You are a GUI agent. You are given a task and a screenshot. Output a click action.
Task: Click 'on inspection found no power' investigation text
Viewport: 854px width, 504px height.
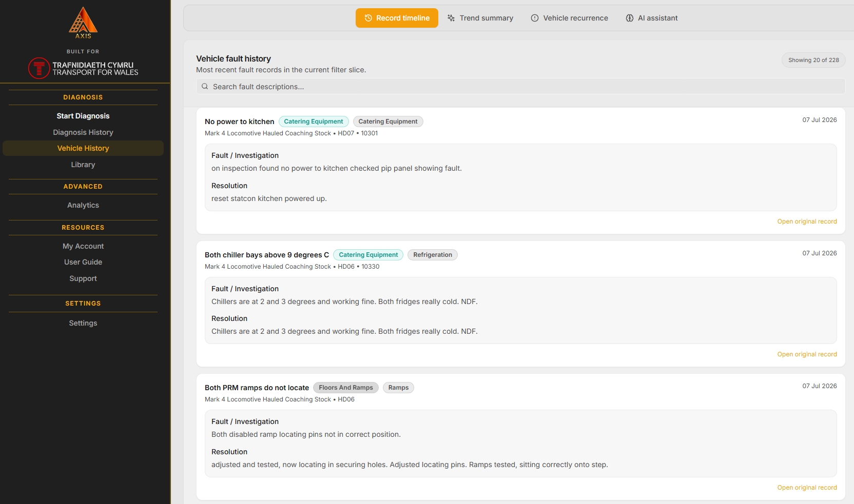[x=337, y=168]
